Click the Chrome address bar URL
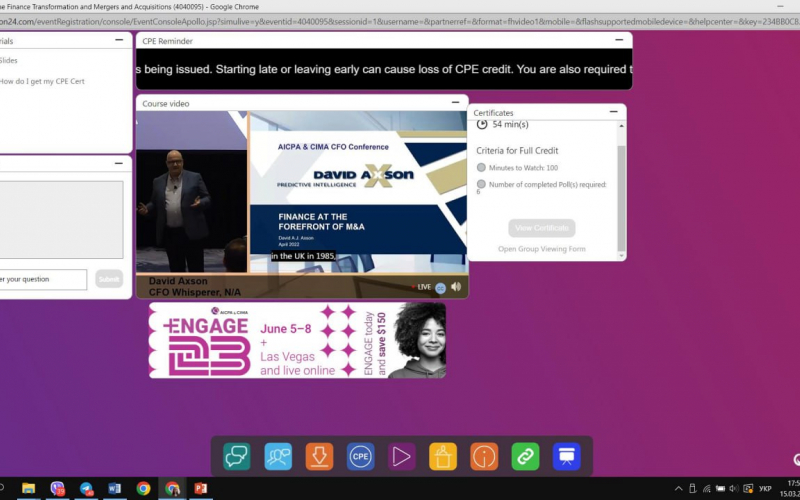The width and height of the screenshot is (800, 500). click(x=400, y=22)
